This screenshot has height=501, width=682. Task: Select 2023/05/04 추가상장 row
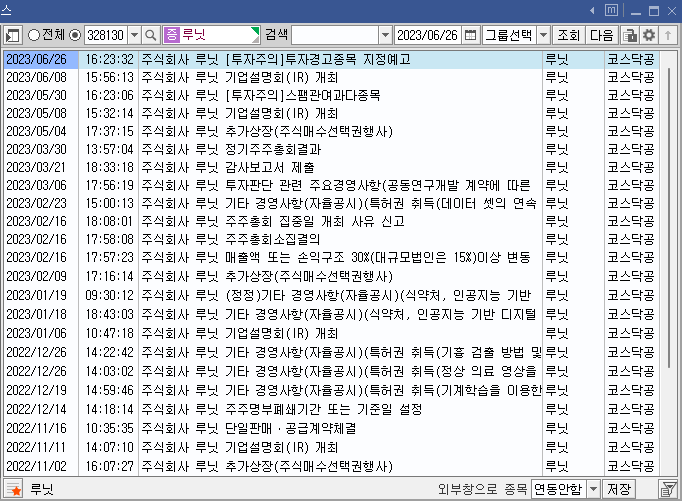[x=331, y=131]
